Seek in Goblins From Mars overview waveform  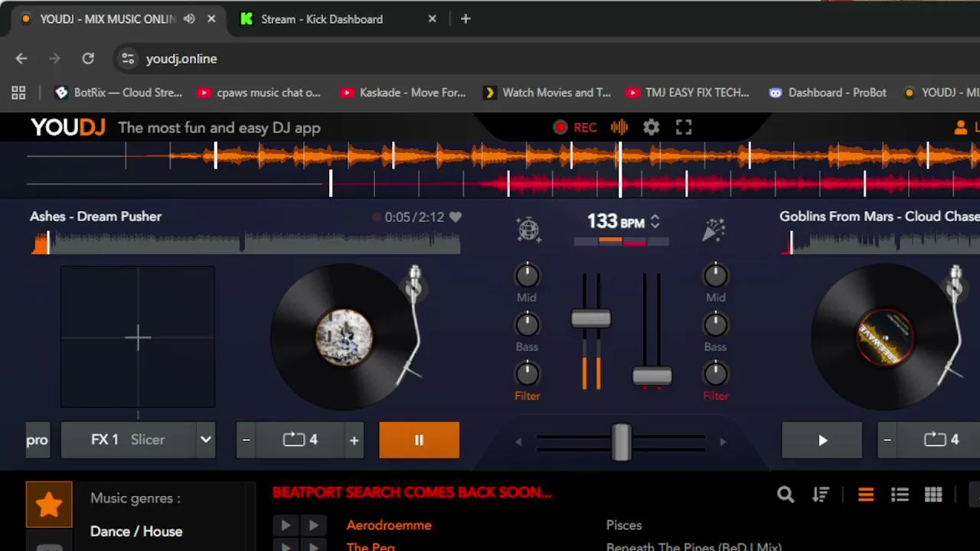pyautogui.click(x=880, y=243)
